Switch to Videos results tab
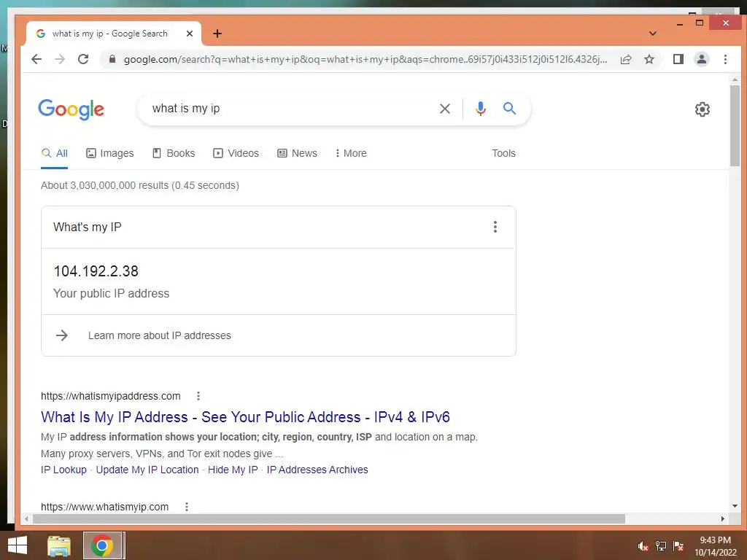The image size is (747, 560). (236, 153)
